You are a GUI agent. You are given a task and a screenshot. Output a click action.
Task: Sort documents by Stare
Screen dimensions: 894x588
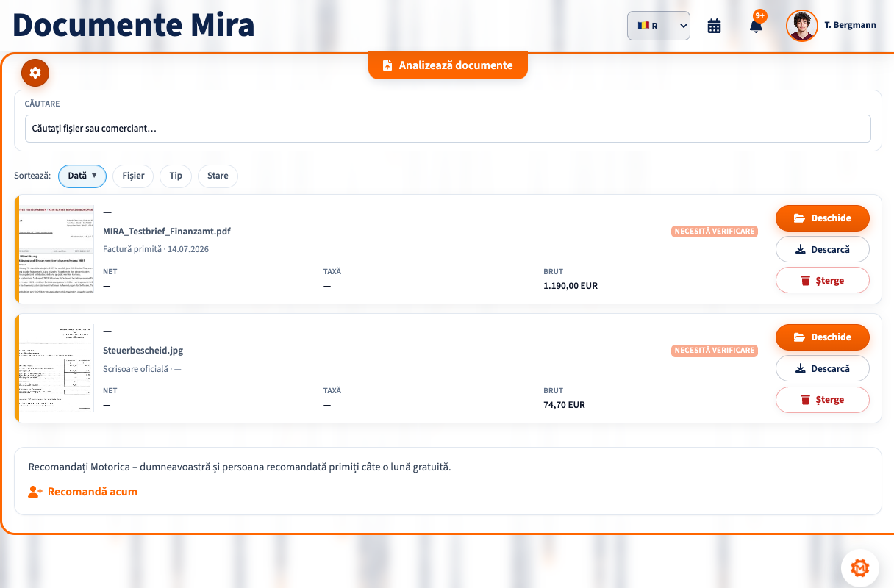pyautogui.click(x=218, y=176)
